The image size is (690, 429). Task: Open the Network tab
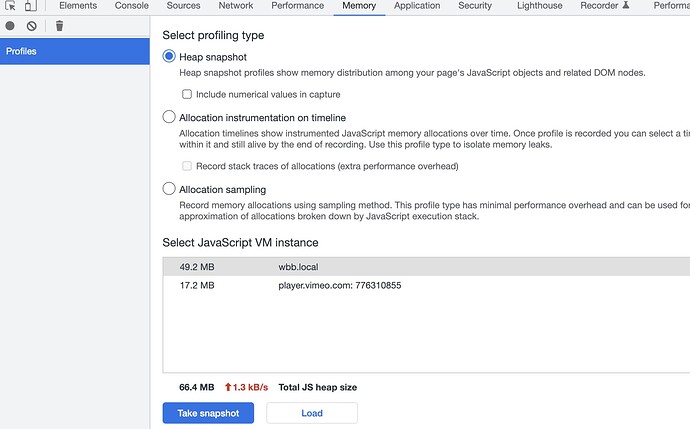pos(236,6)
